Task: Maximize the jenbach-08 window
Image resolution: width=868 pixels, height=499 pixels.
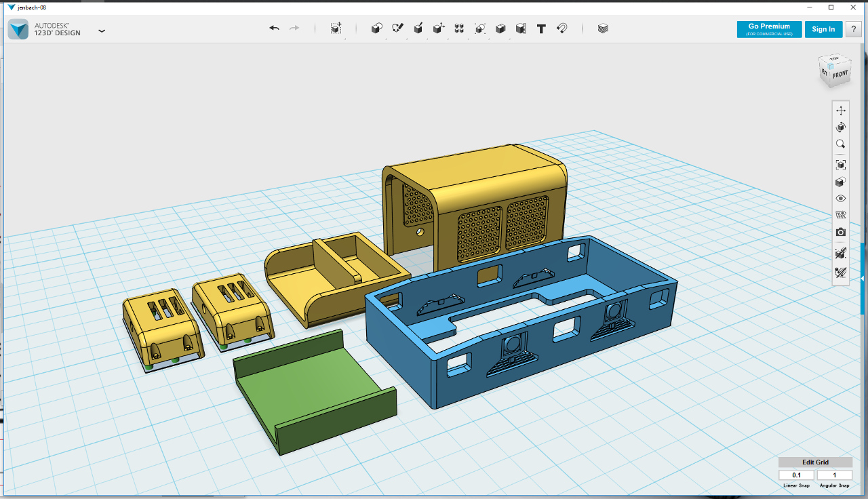Action: tap(831, 7)
